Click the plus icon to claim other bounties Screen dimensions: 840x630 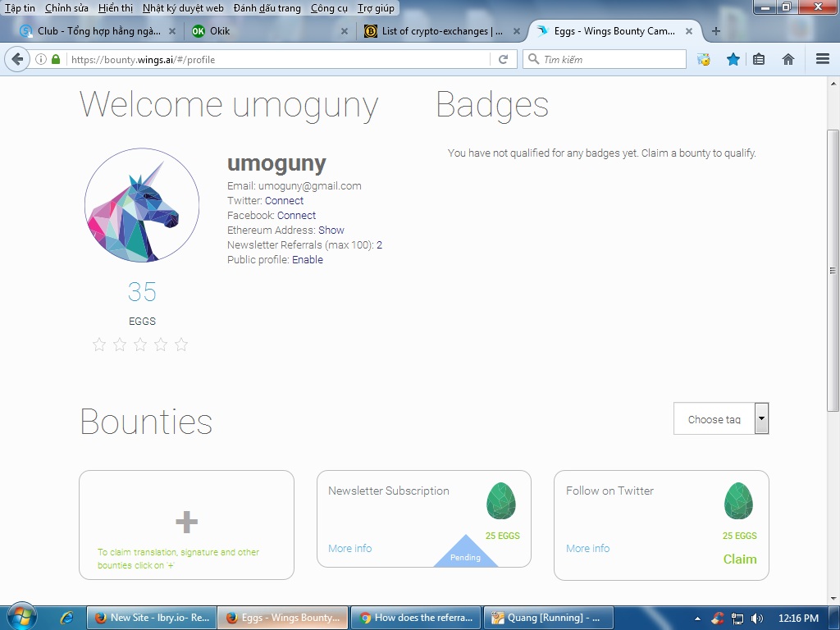point(186,522)
